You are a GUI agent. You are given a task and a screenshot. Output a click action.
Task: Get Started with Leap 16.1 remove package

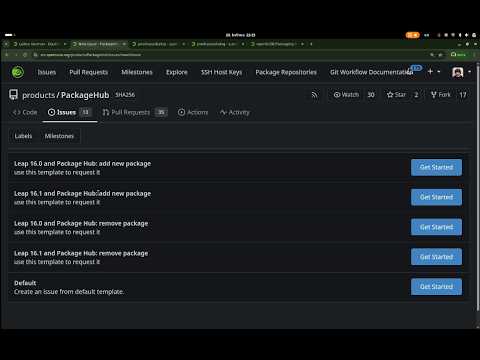(436, 257)
